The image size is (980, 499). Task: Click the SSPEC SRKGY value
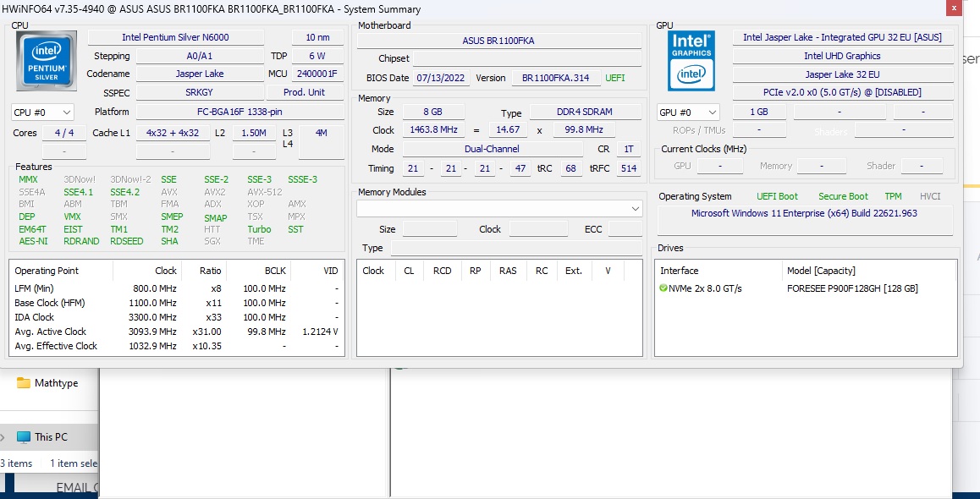200,92
